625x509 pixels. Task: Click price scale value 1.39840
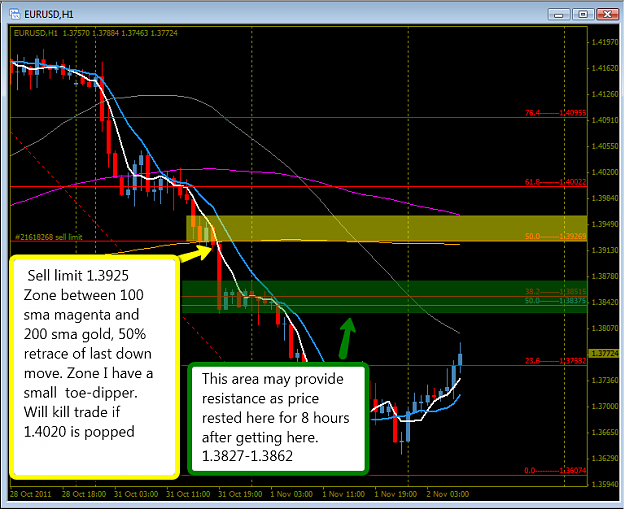605,198
